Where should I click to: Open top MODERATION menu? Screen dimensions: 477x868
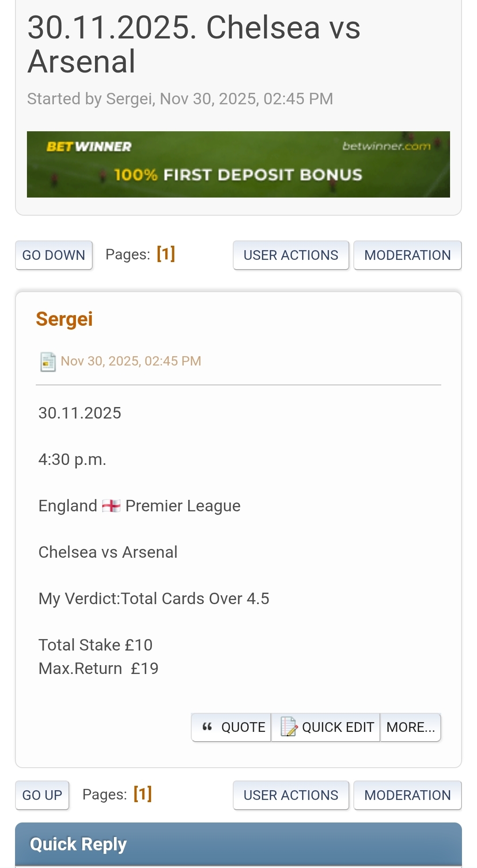coord(407,255)
